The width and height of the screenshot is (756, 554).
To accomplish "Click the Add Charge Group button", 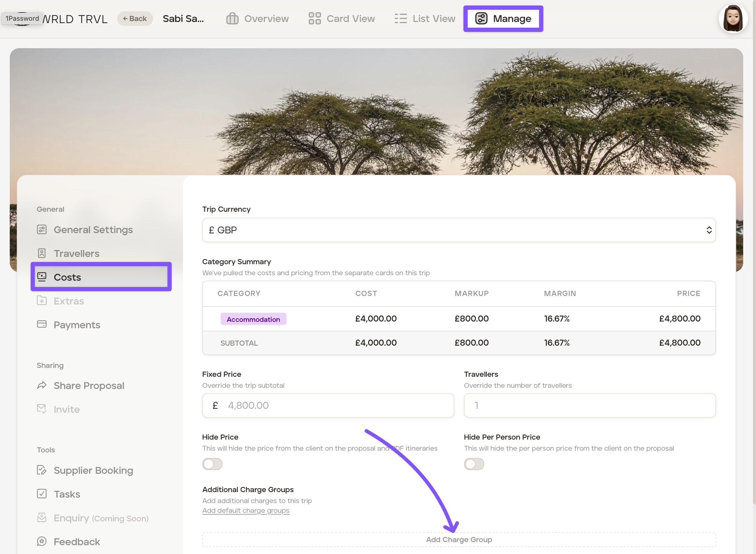I will 459,540.
